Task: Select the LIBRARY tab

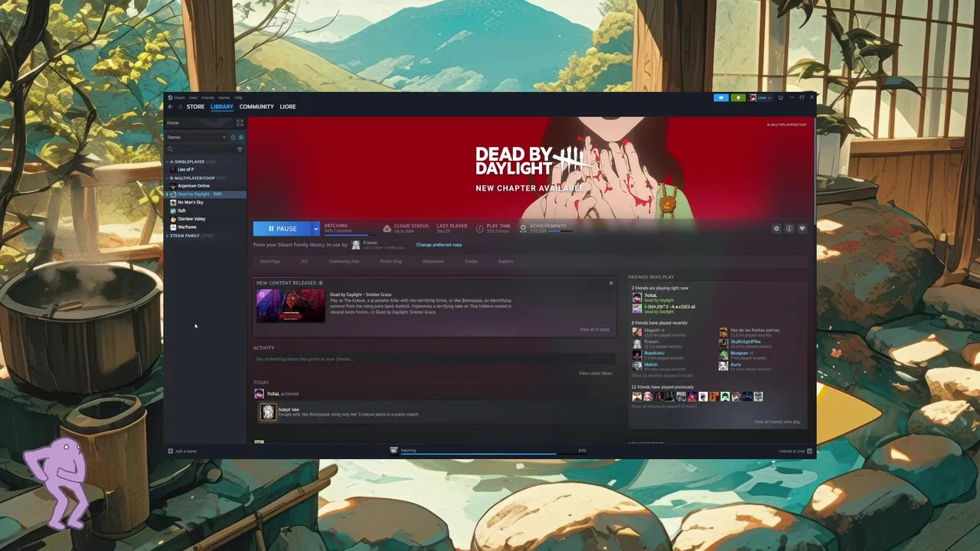Action: pyautogui.click(x=222, y=106)
